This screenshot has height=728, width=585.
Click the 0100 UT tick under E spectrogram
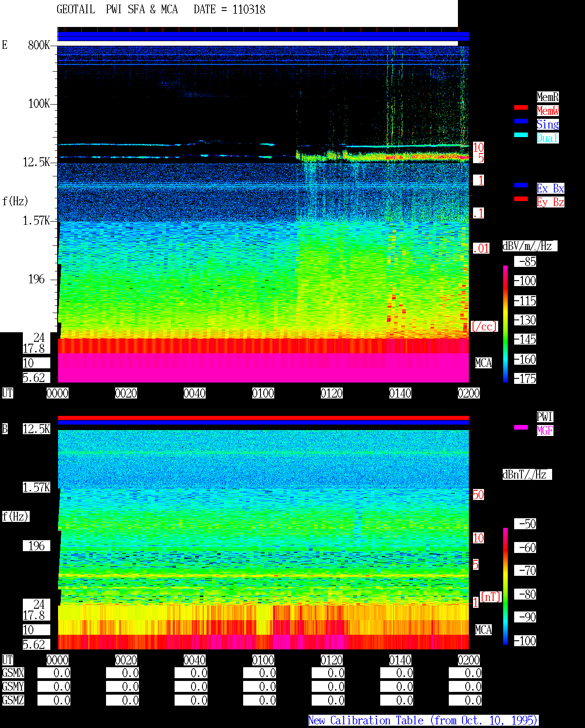point(263,393)
